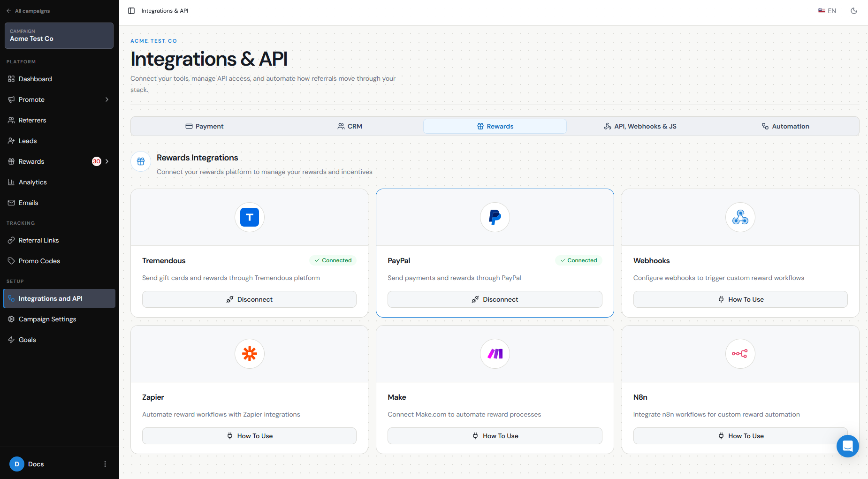Open Emails in the sidebar

(x=59, y=203)
